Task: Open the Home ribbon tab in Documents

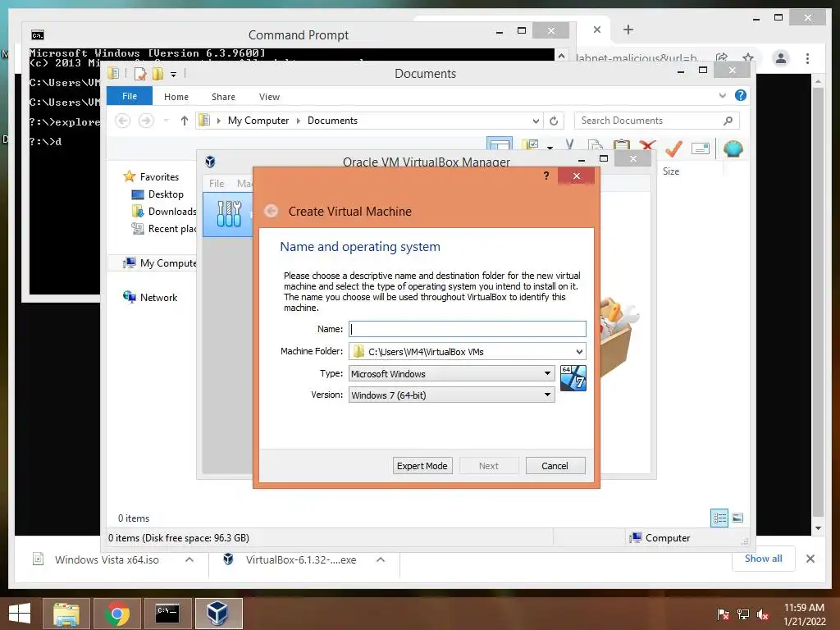Action: pyautogui.click(x=176, y=97)
